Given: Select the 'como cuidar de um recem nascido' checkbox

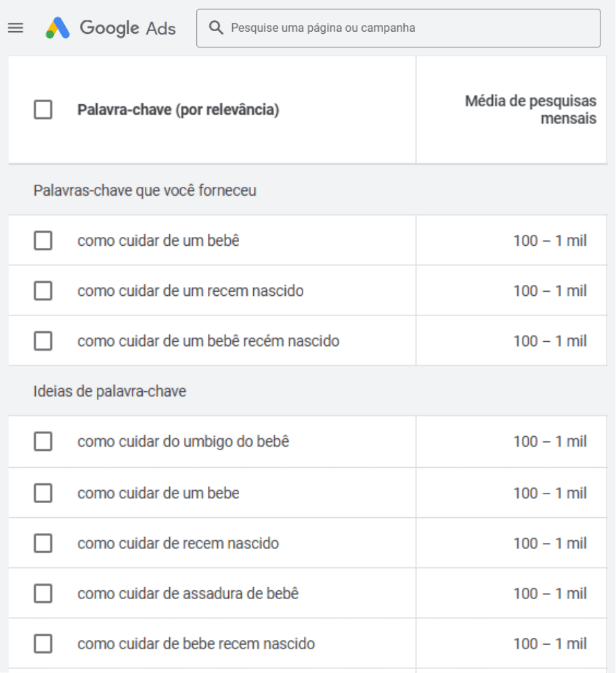Looking at the screenshot, I should [43, 290].
